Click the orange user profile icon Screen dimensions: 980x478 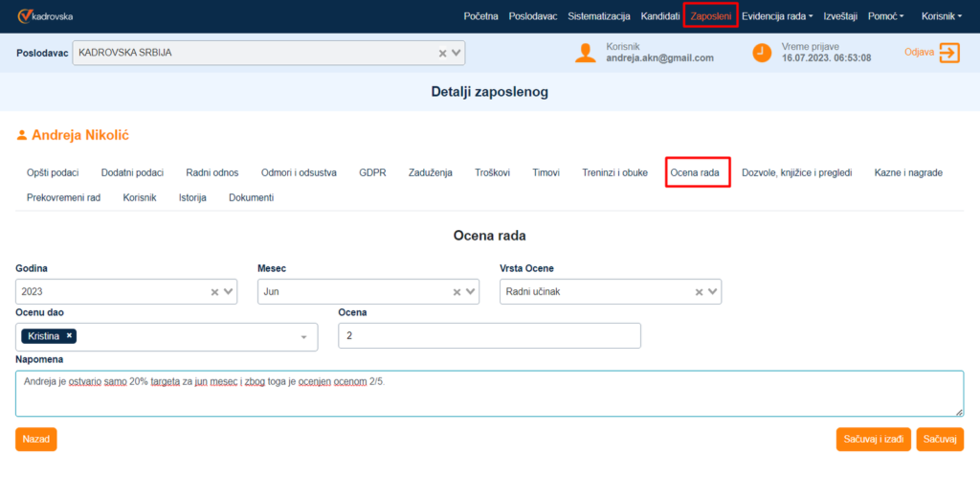586,53
